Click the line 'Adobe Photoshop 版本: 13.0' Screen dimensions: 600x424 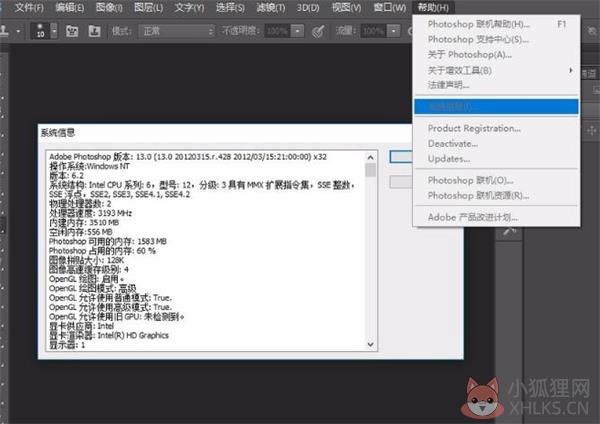(188, 157)
